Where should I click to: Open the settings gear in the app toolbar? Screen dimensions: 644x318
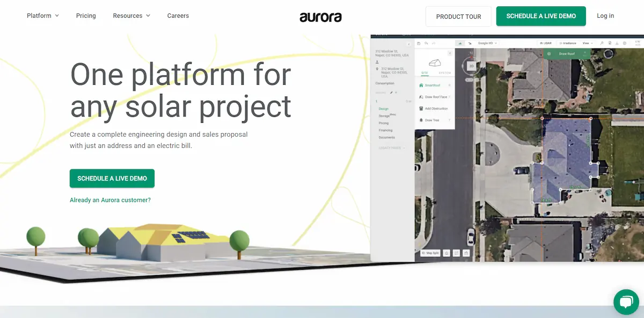click(x=625, y=43)
